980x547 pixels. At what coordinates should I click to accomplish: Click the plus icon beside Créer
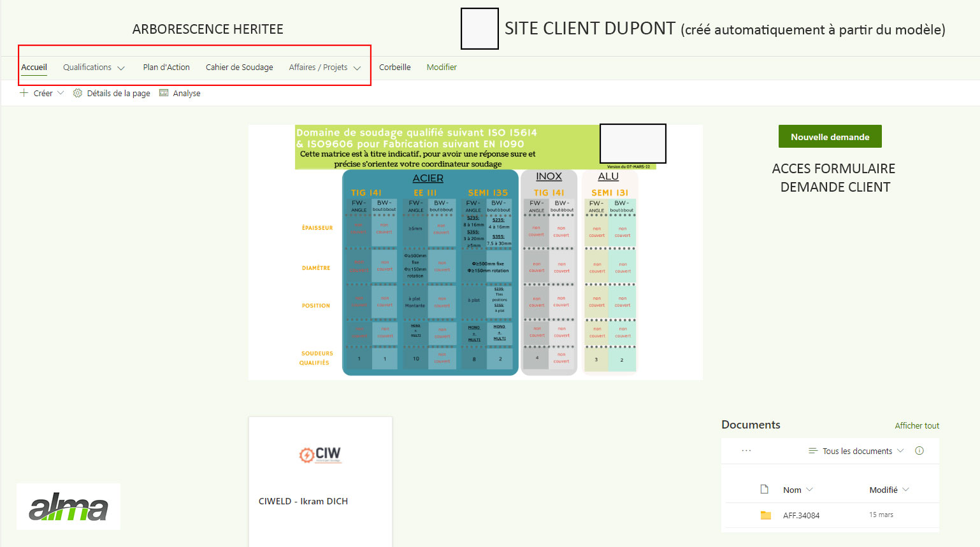pyautogui.click(x=24, y=93)
